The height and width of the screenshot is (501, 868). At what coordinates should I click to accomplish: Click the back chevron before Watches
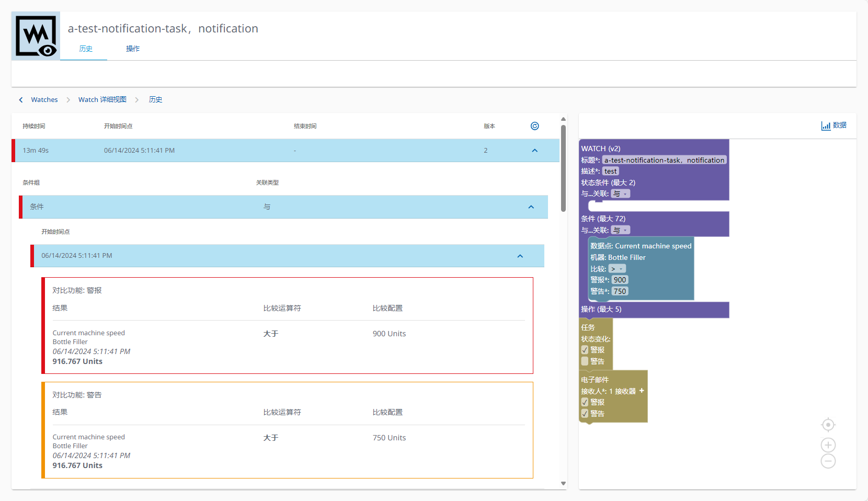coord(21,100)
